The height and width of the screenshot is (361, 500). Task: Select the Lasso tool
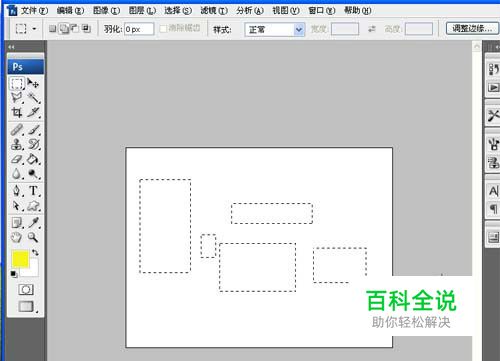[x=17, y=97]
